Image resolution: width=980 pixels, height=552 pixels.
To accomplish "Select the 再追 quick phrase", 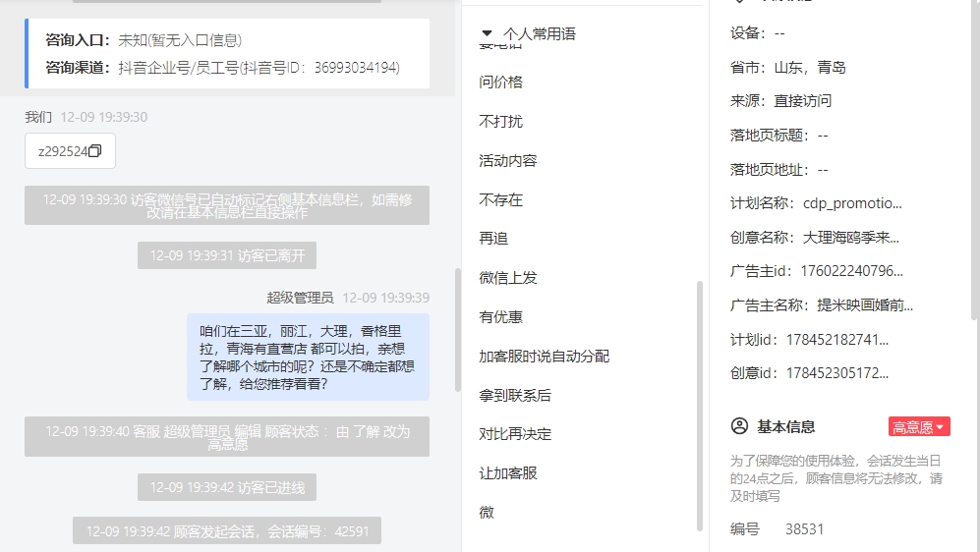I will (x=493, y=239).
